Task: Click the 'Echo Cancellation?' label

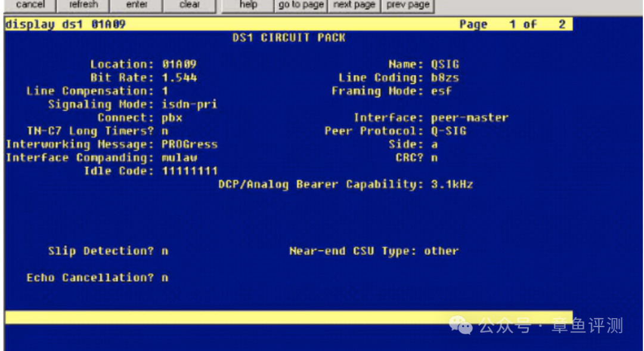Action: 91,278
